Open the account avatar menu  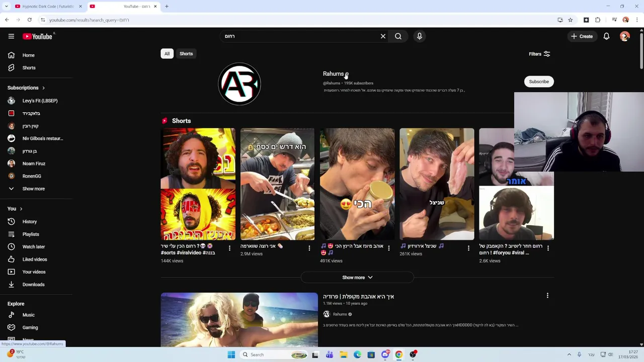pos(625,36)
